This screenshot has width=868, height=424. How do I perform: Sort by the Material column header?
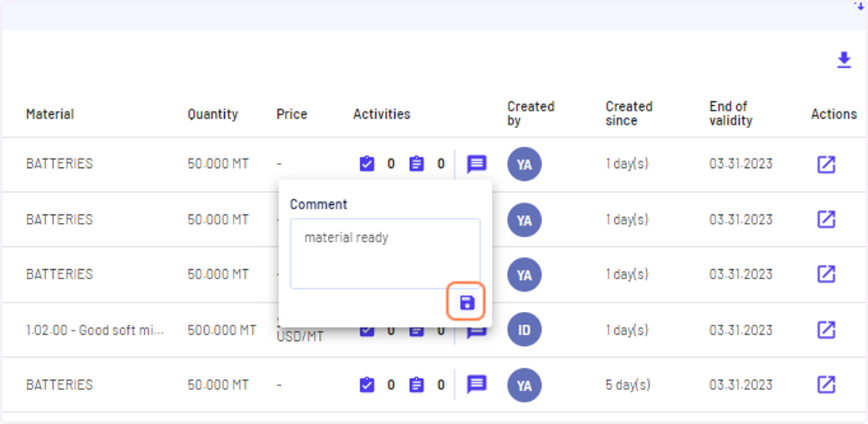click(x=50, y=114)
